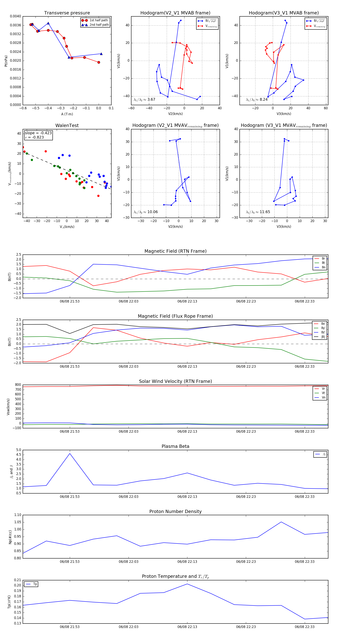Click the proton temperature peak near 0.20
The image size is (351, 644).
187,584
